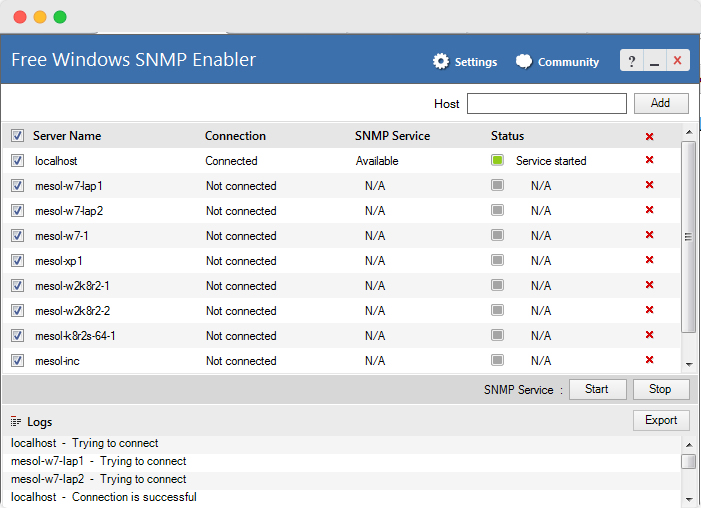
Task: Open Settings via the gear icon
Action: pos(441,61)
